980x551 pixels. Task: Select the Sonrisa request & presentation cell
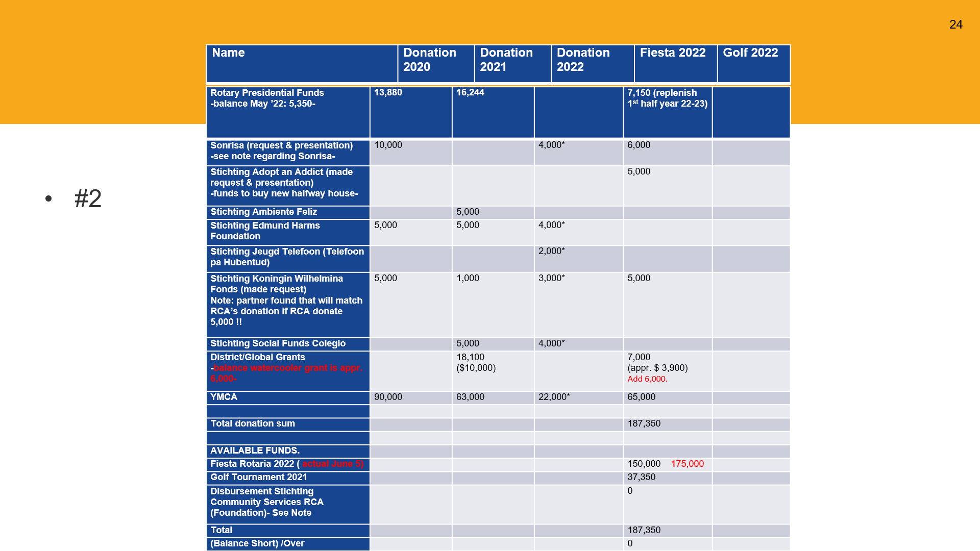click(288, 153)
